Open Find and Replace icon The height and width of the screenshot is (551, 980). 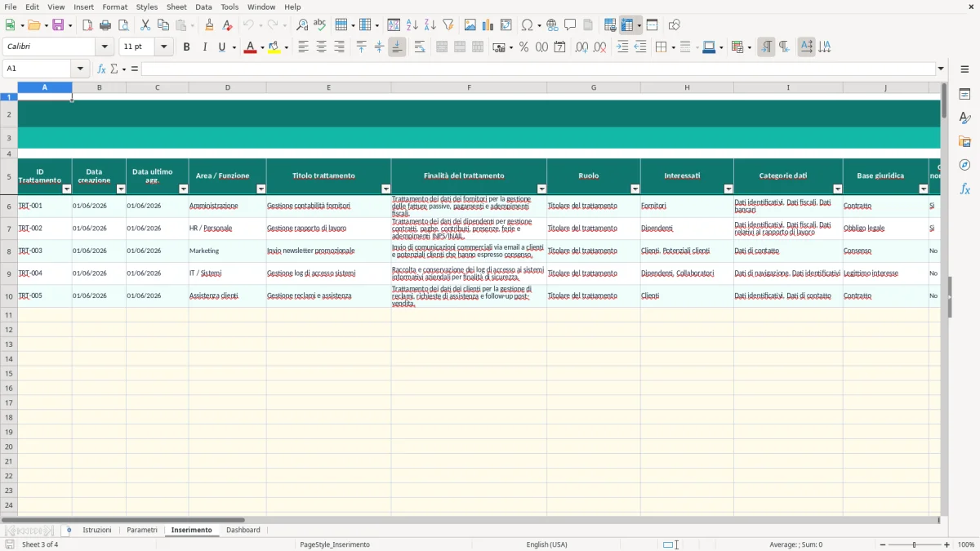[302, 25]
